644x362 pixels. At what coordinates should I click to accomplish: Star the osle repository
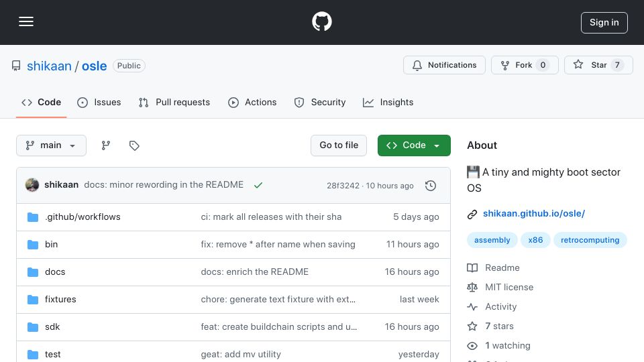598,65
